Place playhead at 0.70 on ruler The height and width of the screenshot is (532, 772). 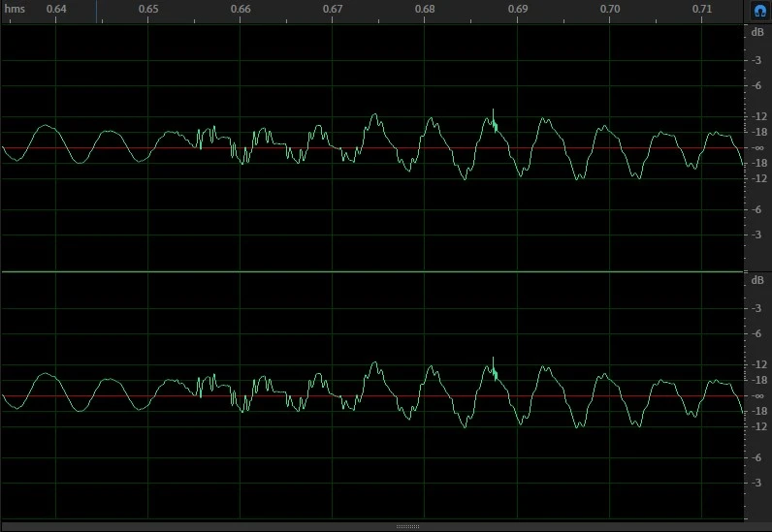click(x=610, y=9)
